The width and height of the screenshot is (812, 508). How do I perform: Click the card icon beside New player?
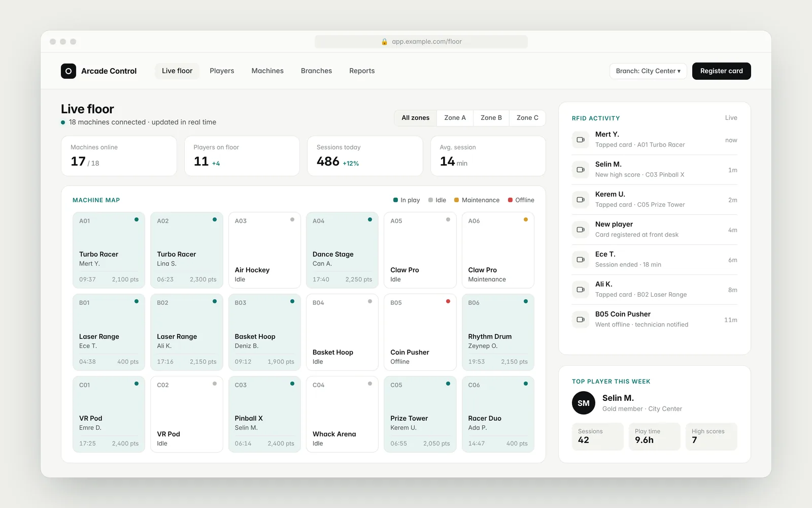click(x=581, y=230)
